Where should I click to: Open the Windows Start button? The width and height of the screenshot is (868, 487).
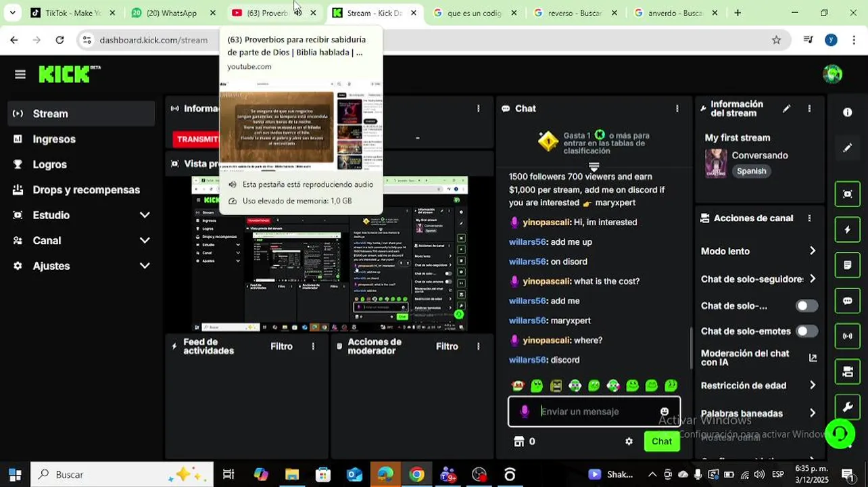[x=14, y=475]
